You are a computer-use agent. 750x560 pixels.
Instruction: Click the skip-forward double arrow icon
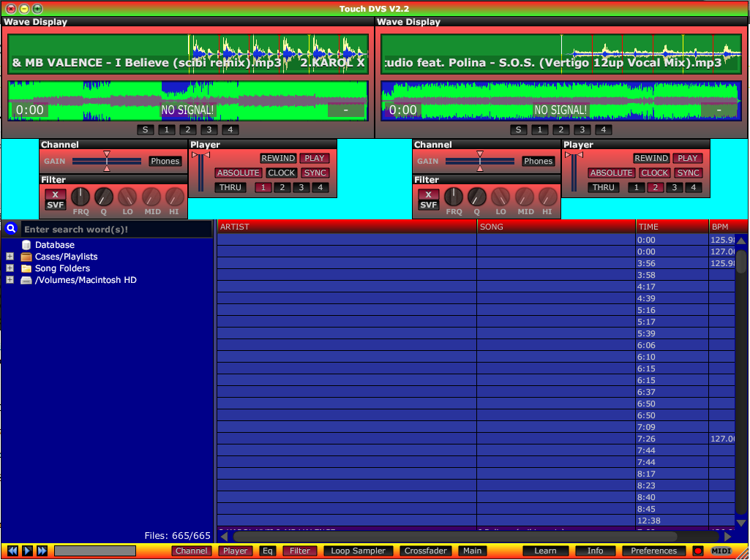point(42,550)
